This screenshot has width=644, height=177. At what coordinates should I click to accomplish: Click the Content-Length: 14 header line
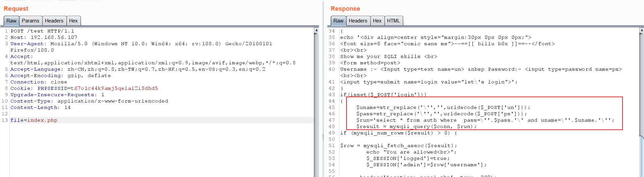(x=40, y=108)
